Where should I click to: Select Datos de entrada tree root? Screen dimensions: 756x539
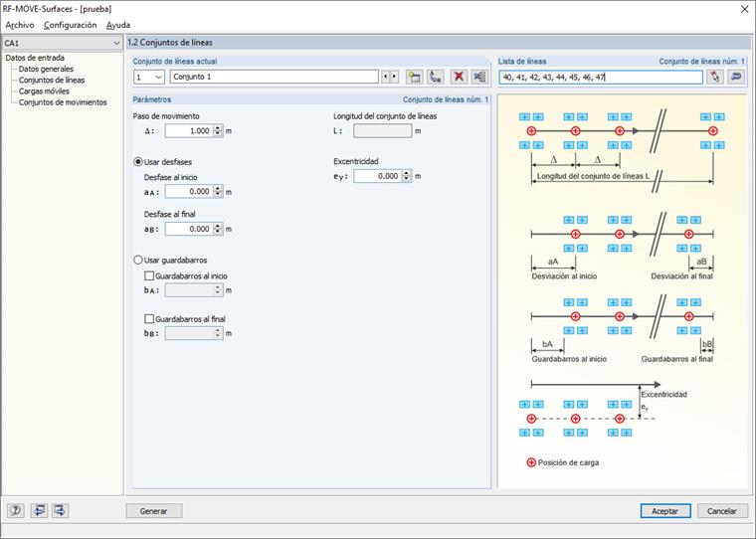35,58
